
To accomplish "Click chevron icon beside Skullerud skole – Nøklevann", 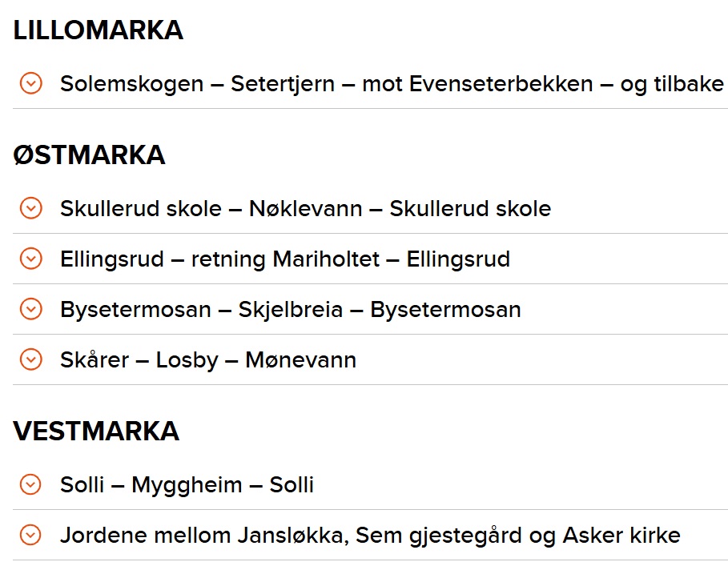I will [x=31, y=208].
